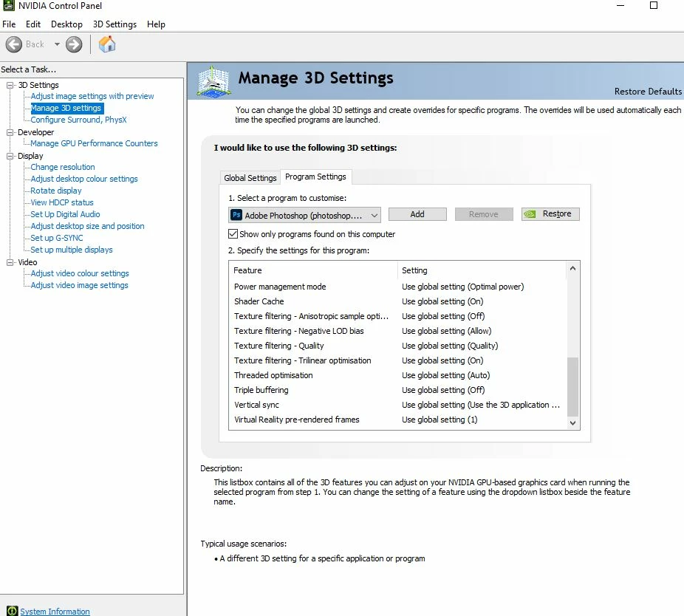Open Adjust desktop size and position
Image resolution: width=684 pixels, height=616 pixels.
coord(87,226)
